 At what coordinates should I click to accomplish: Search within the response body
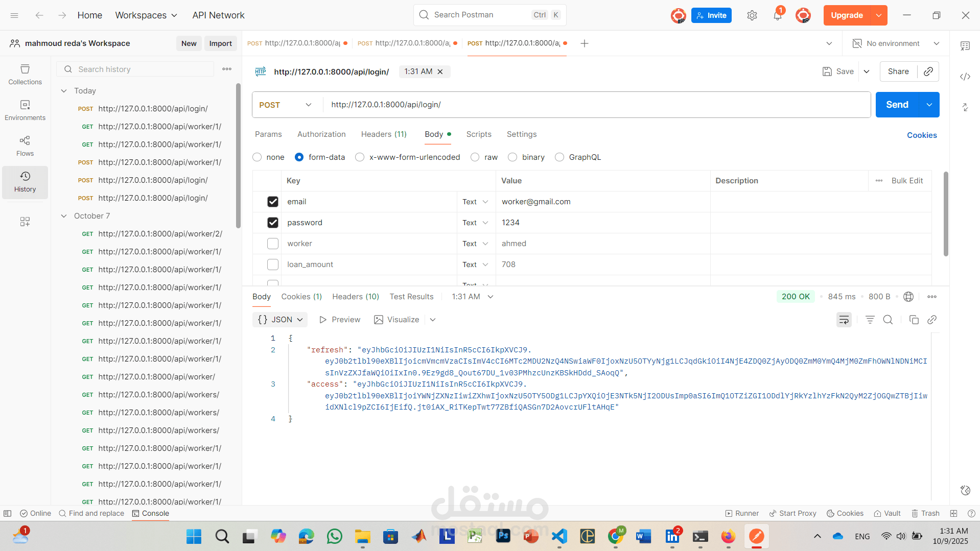tap(888, 320)
